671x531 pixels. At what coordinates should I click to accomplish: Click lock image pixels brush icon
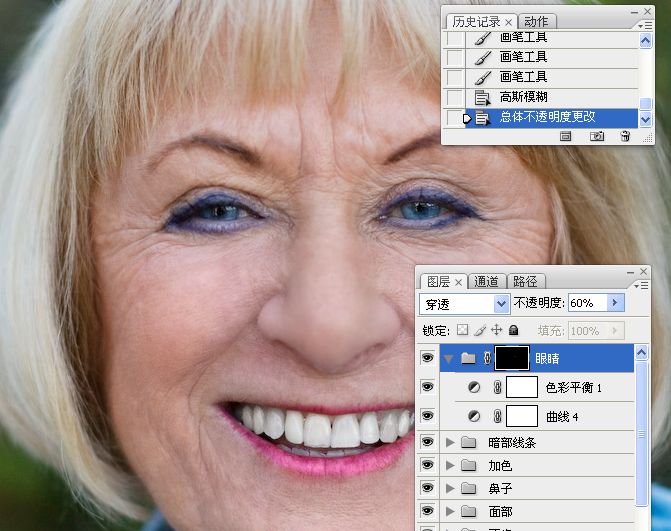tap(480, 330)
